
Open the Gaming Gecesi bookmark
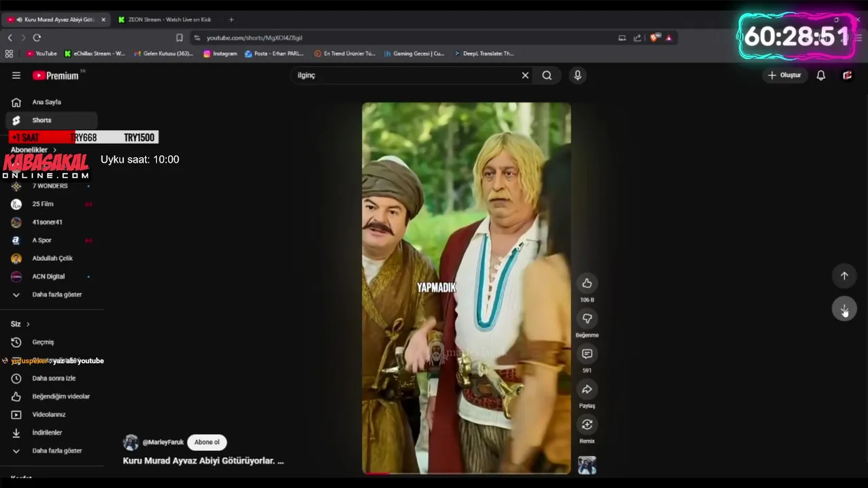point(414,54)
